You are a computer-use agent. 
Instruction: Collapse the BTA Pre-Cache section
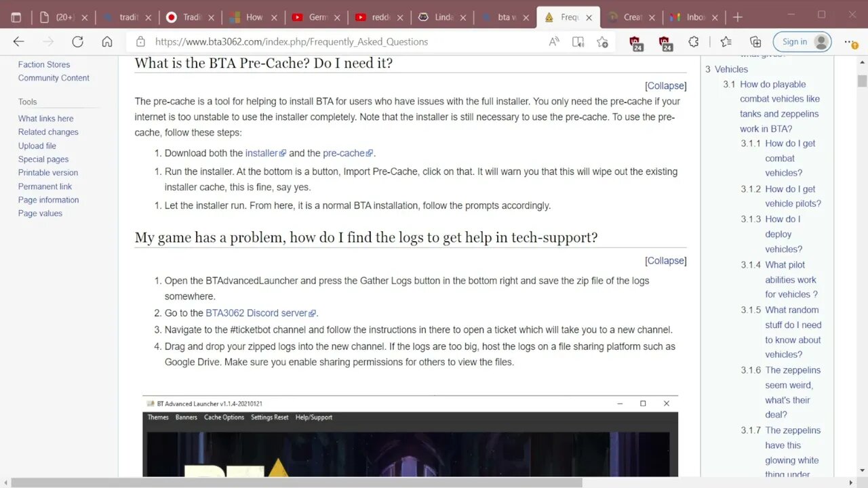pos(665,86)
